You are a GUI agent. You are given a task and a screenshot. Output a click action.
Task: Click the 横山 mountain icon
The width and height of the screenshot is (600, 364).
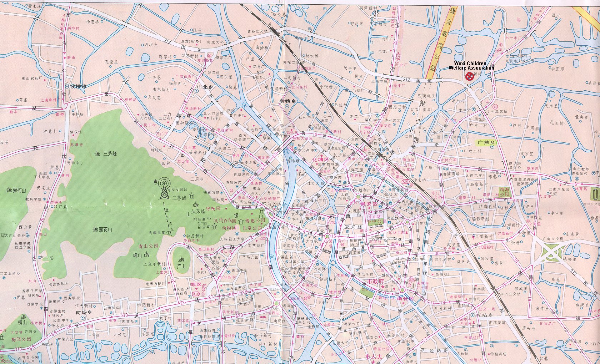[x=24, y=317]
